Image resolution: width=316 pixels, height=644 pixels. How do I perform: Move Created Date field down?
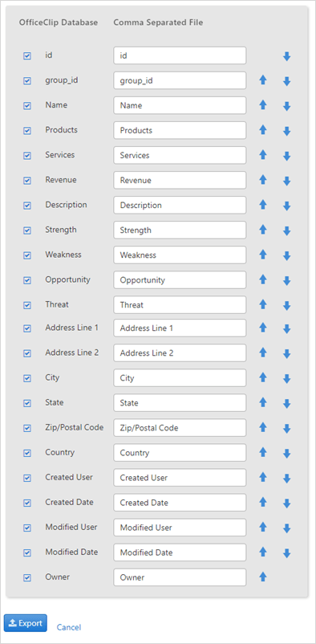287,503
